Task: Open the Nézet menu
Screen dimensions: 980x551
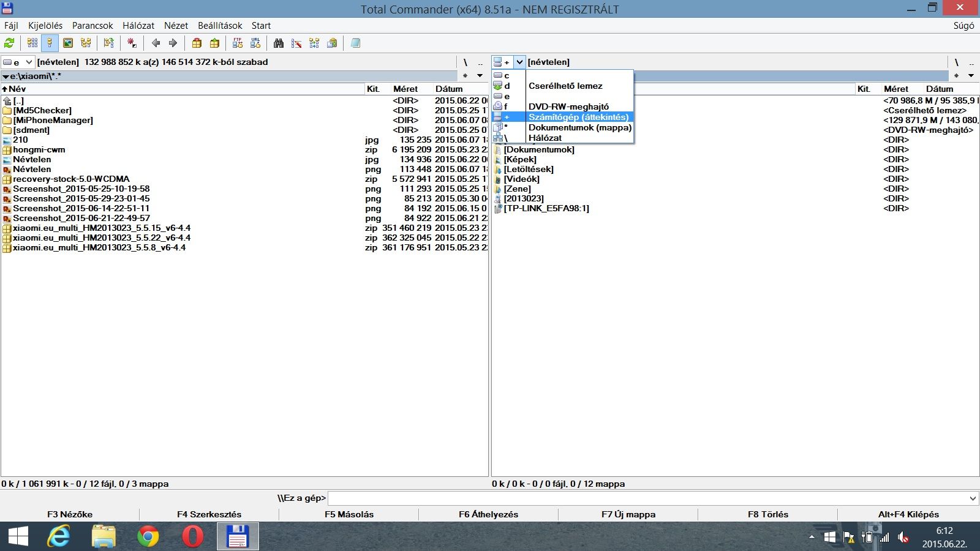Action: [176, 26]
